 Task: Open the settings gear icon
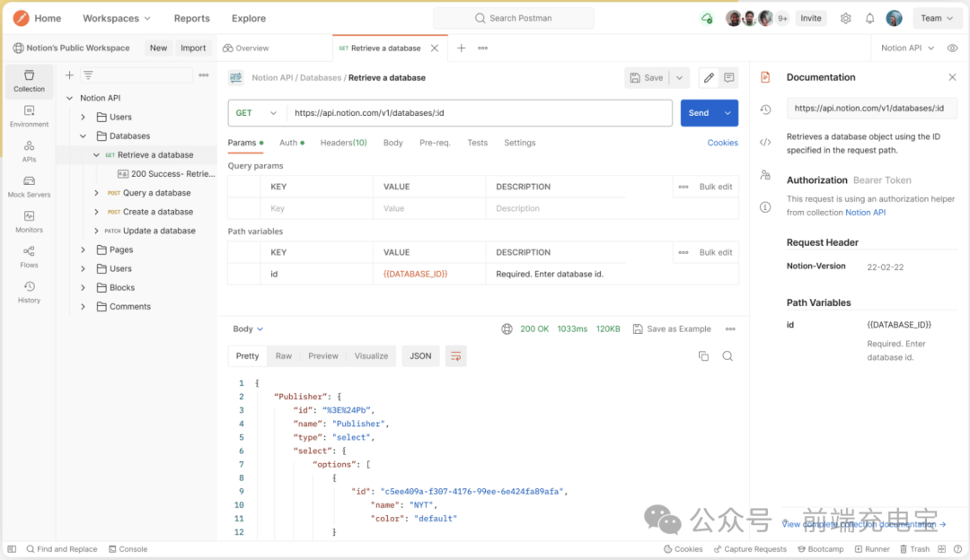point(846,19)
